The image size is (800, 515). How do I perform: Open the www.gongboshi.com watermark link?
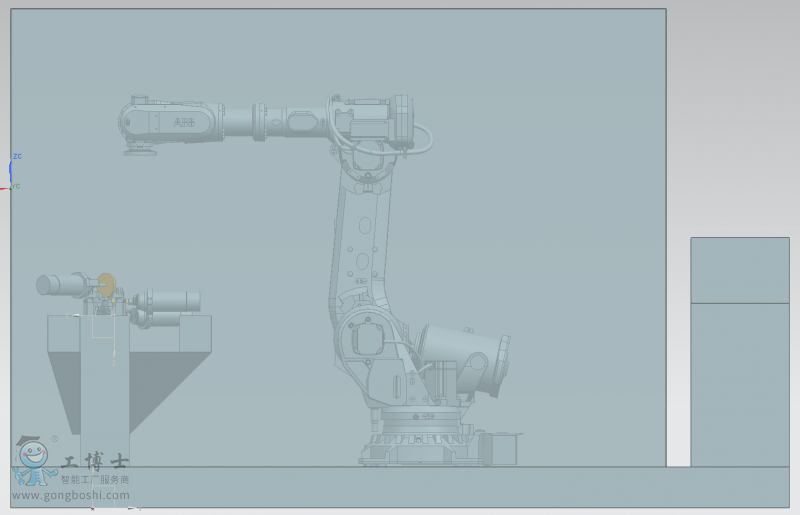(70, 495)
